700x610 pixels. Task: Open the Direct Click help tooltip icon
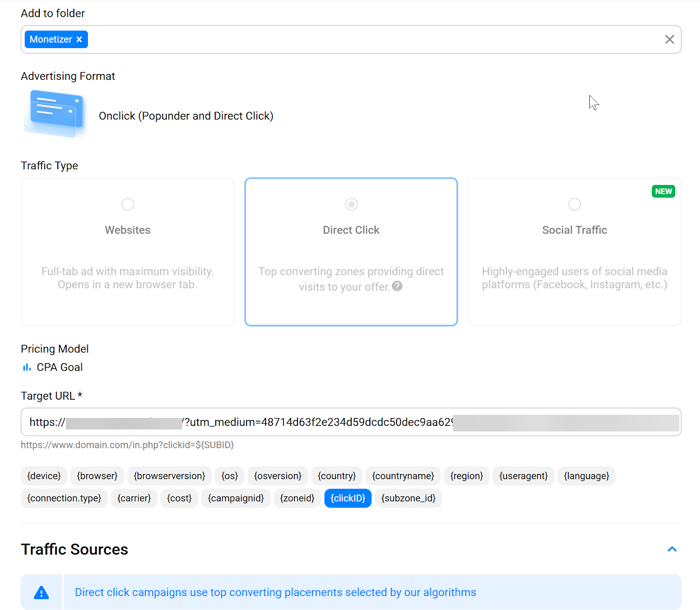397,286
